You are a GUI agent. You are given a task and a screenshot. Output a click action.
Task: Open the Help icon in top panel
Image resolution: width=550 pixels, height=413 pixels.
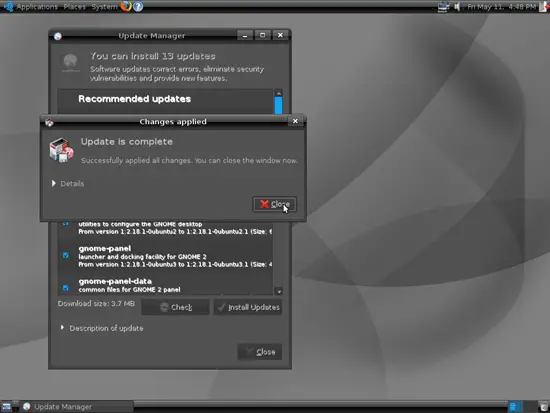coord(138,6)
